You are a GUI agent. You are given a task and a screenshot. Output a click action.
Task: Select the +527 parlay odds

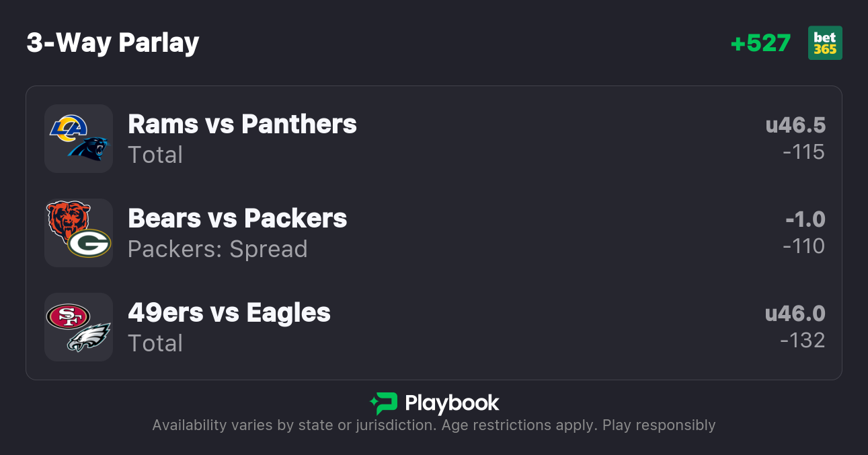click(760, 43)
